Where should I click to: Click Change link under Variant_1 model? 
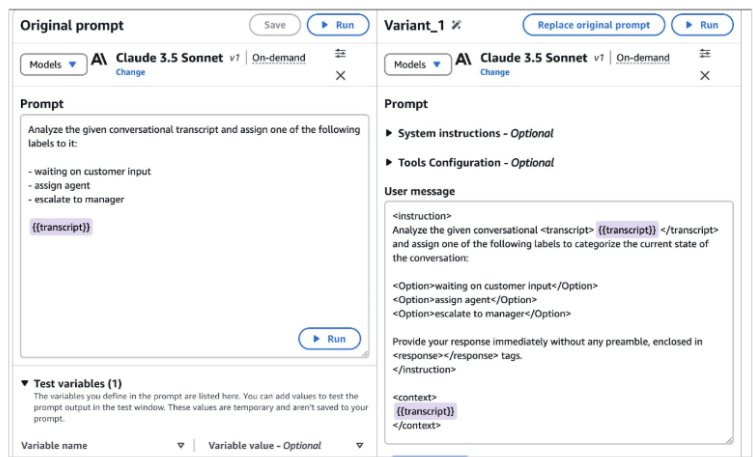pos(494,73)
